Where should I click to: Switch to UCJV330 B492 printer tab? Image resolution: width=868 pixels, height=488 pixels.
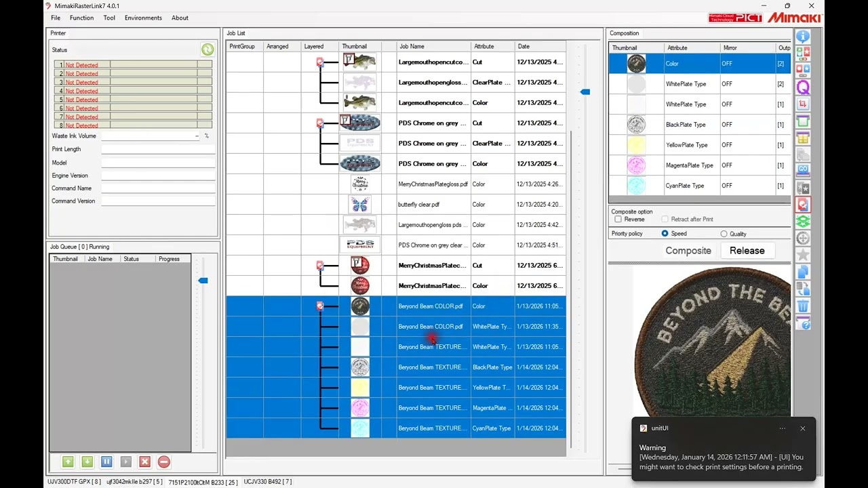pyautogui.click(x=268, y=482)
